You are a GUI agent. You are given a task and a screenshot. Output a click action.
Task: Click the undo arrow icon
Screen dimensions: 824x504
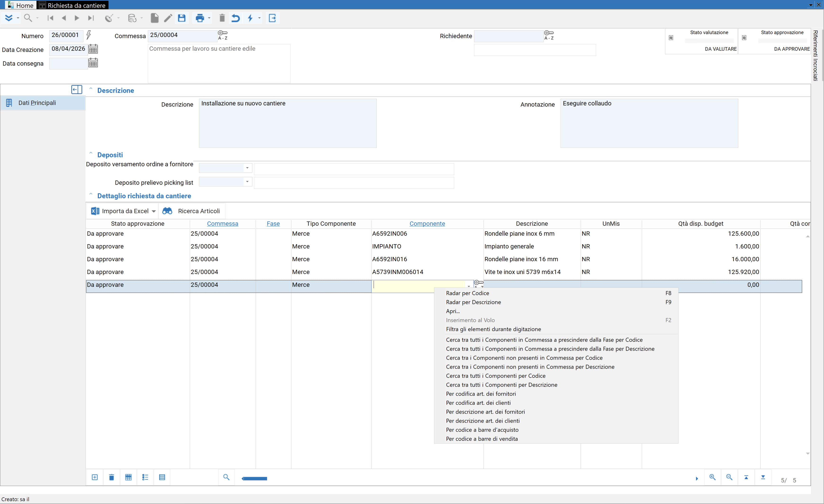[236, 18]
